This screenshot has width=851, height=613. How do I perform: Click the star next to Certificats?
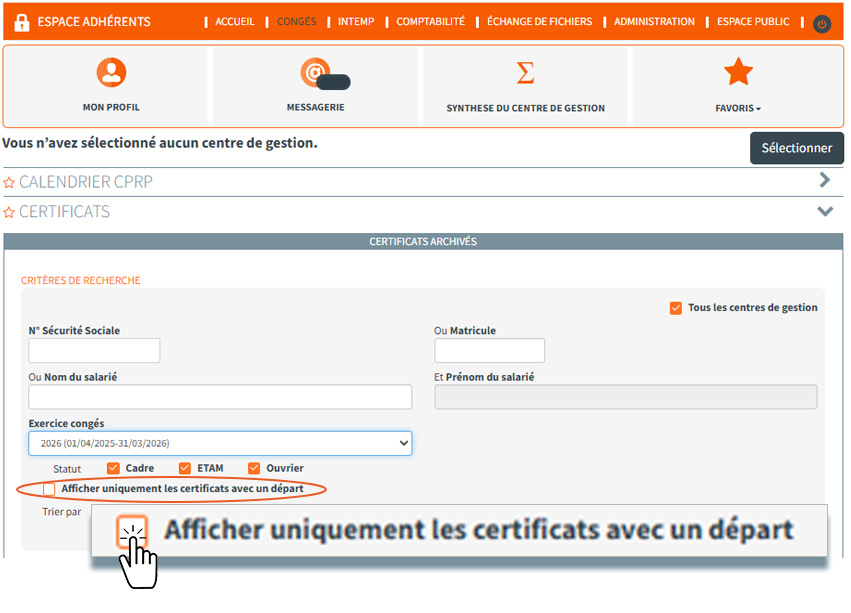click(x=9, y=212)
